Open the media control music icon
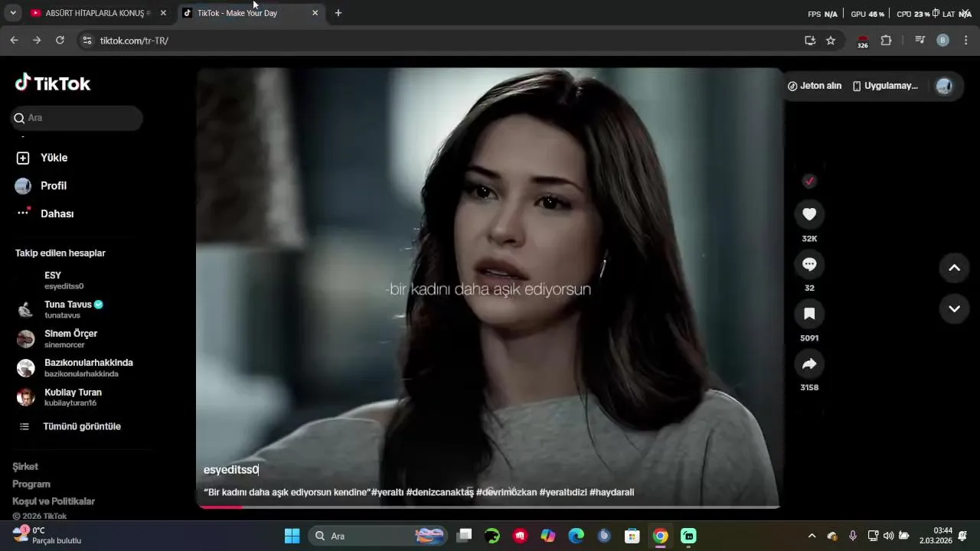The height and width of the screenshot is (551, 980). (920, 41)
